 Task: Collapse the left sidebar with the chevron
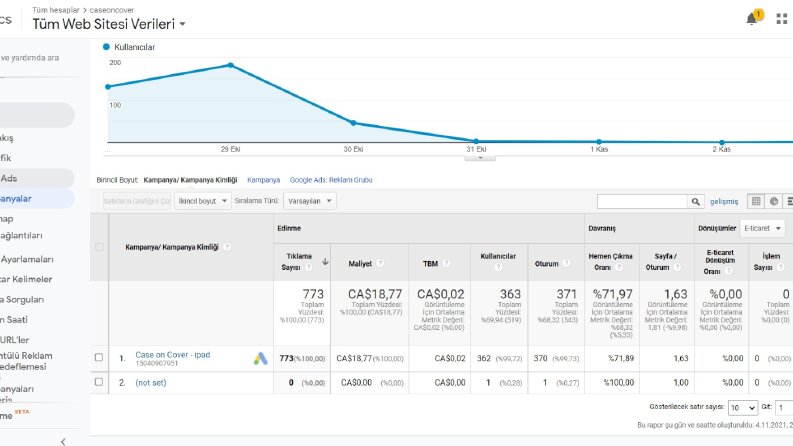[63, 441]
